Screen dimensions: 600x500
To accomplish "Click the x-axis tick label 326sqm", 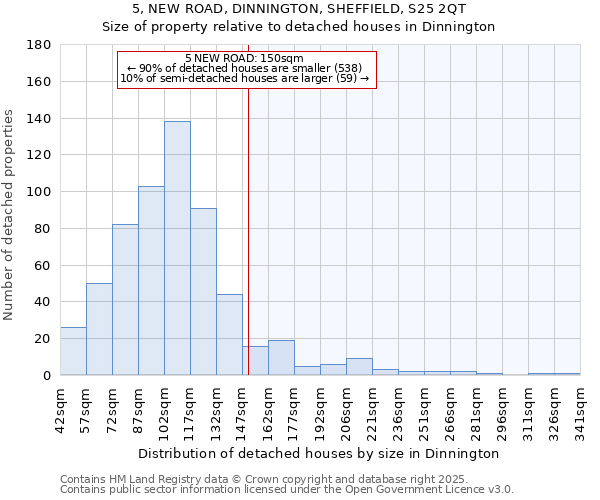I will tap(555, 415).
